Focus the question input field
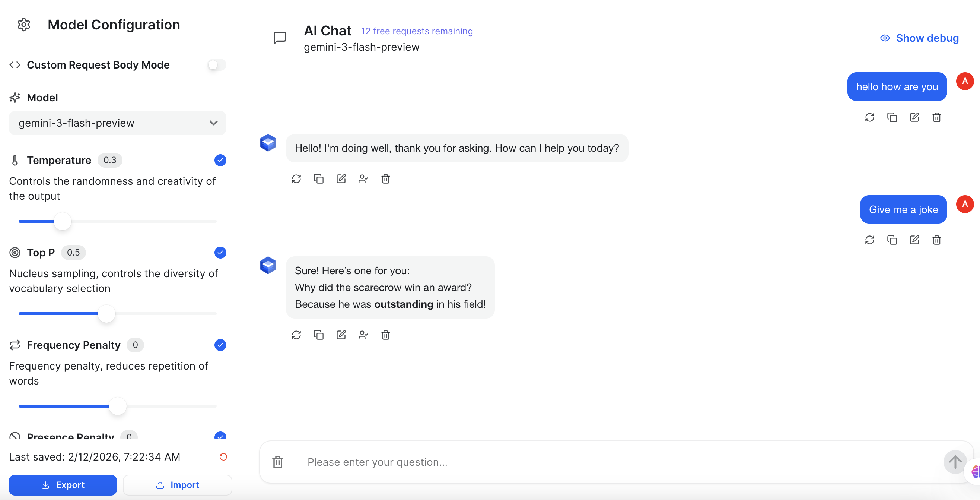Viewport: 980px width, 500px height. tap(609, 462)
